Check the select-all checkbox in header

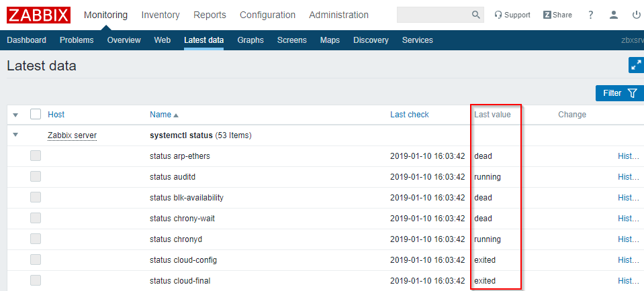point(36,115)
